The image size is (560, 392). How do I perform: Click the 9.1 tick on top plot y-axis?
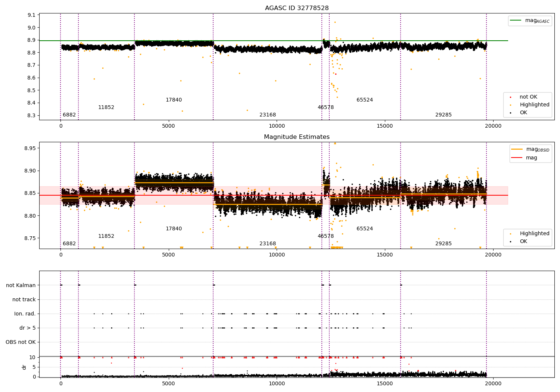click(x=31, y=15)
